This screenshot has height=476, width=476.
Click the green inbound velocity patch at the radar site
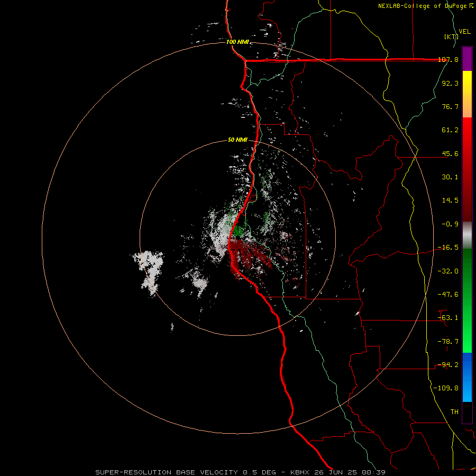click(240, 231)
